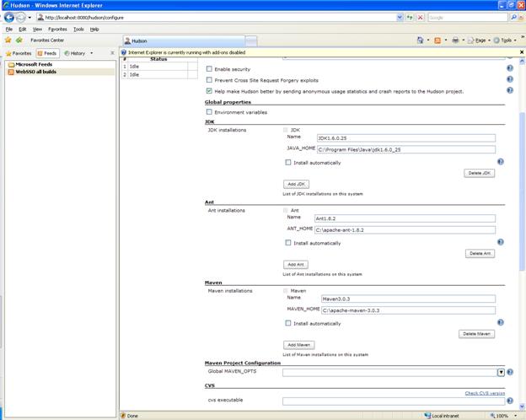
Task: Open help for cvs executable field
Action: click(510, 401)
